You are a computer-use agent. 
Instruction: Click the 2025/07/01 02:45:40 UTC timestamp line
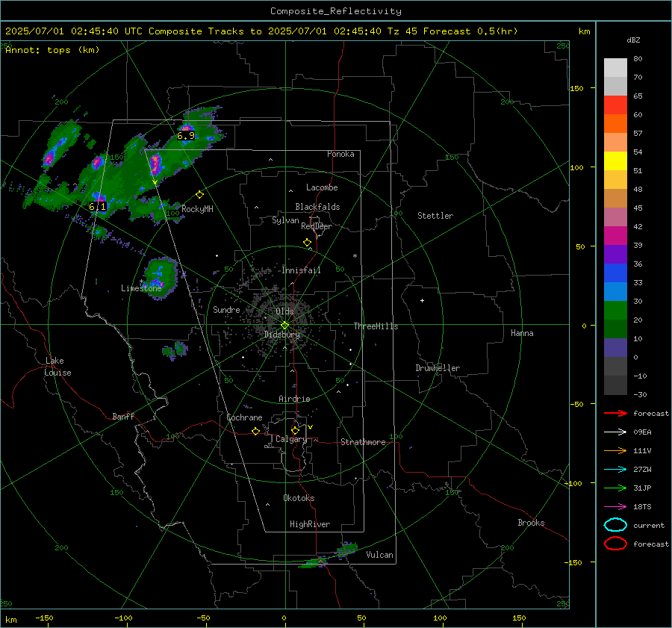click(261, 31)
